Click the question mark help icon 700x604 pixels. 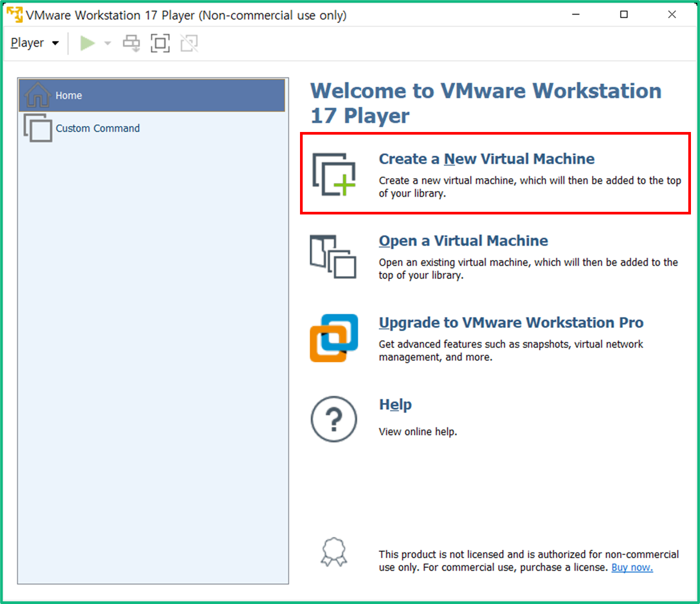[334, 419]
